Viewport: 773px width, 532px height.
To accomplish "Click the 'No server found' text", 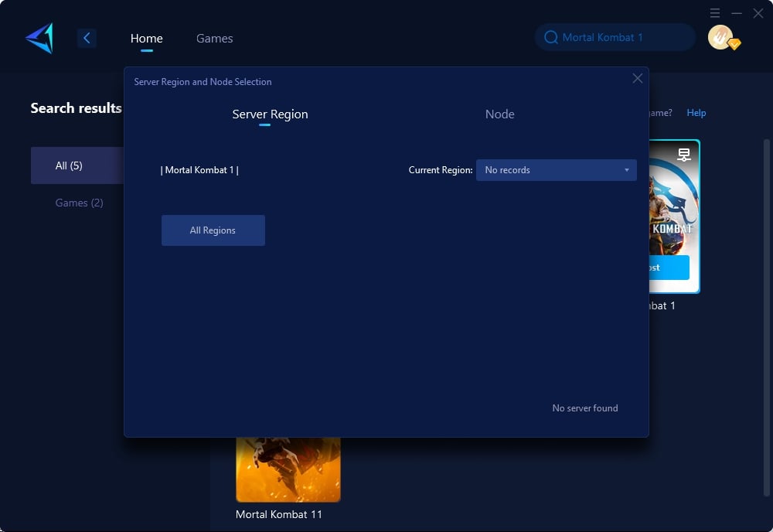I will pos(584,408).
